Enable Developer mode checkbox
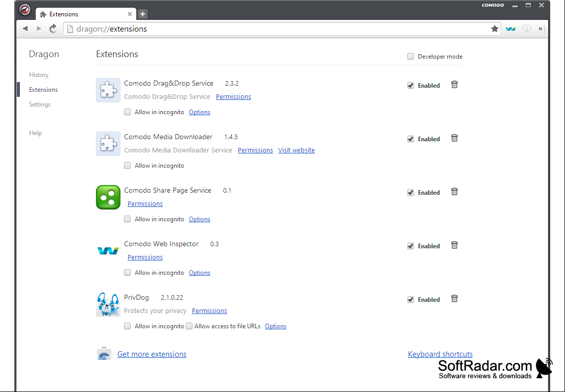 click(410, 56)
